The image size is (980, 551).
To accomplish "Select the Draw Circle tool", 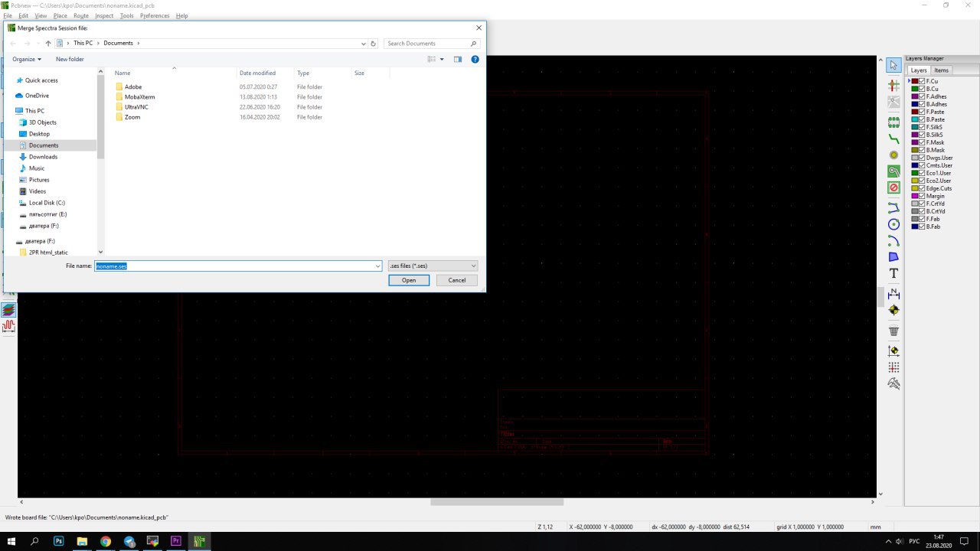I will (x=893, y=224).
